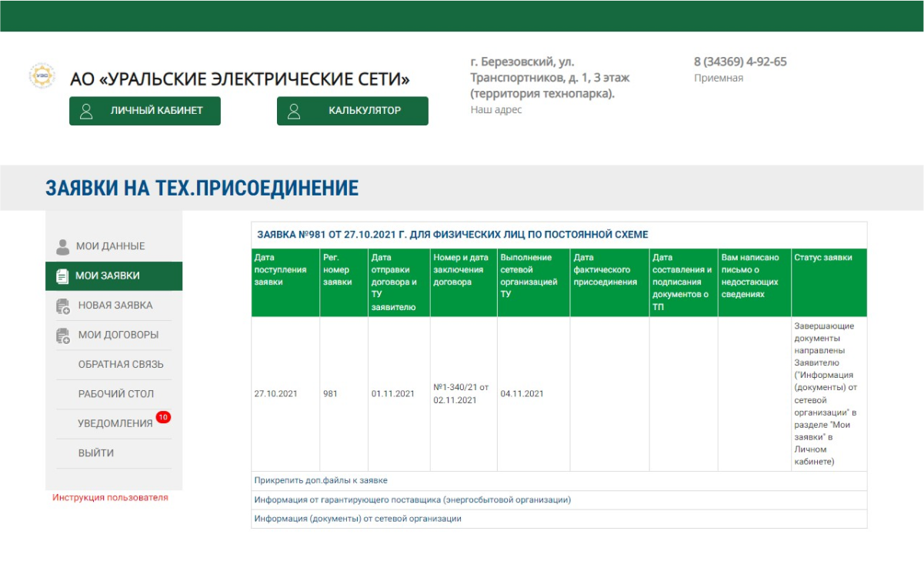Click the Заявки на тех.присоединение heading
This screenshot has width=924, height=571.
(202, 188)
